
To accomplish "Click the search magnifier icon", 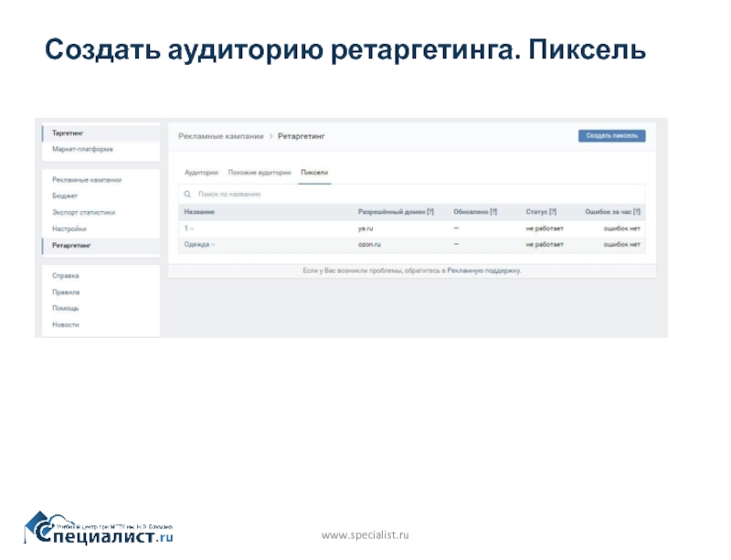I will 187,195.
